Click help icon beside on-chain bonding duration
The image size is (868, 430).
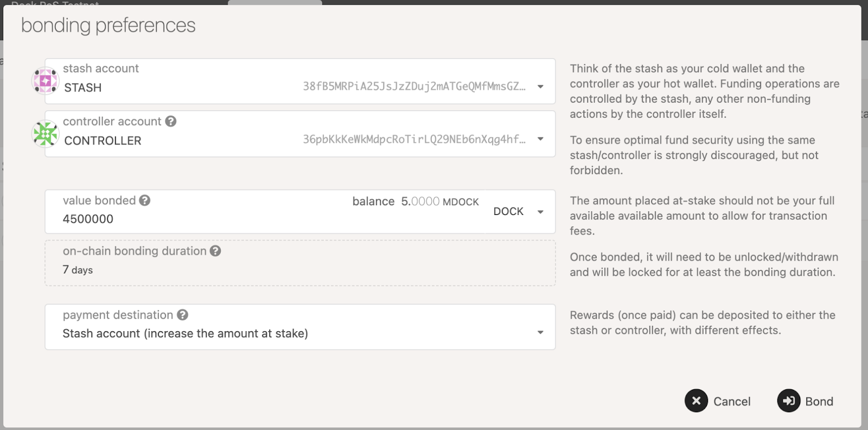tap(215, 251)
